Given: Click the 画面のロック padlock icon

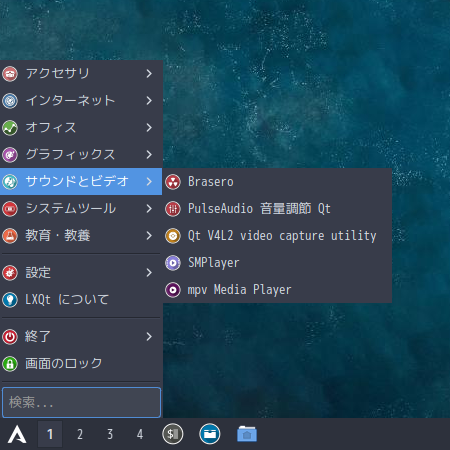Looking at the screenshot, I should point(10,364).
